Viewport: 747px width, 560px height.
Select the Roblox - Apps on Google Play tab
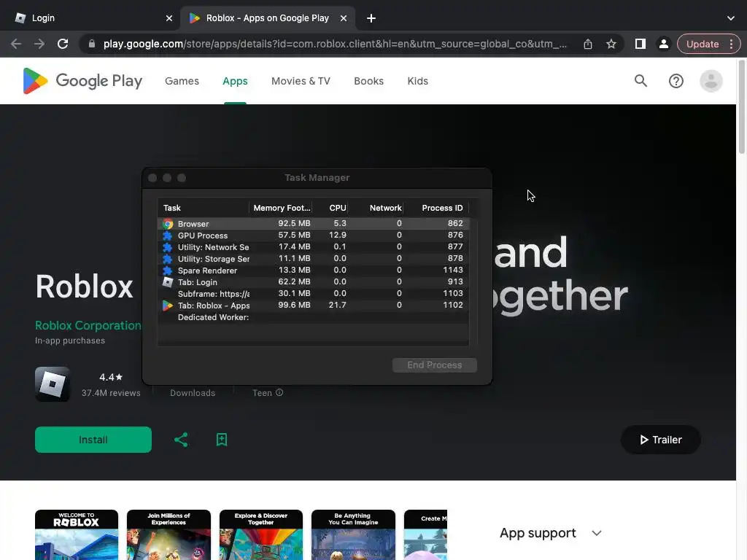coord(268,18)
